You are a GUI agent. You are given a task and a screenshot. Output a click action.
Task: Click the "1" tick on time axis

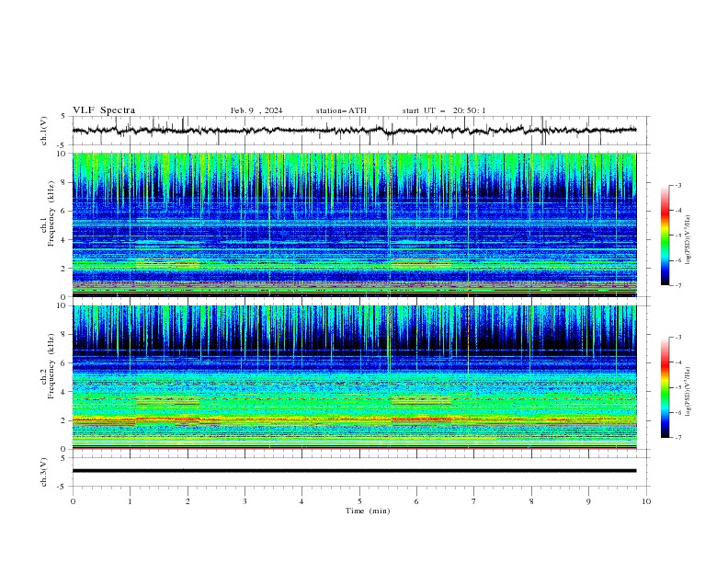click(x=130, y=501)
